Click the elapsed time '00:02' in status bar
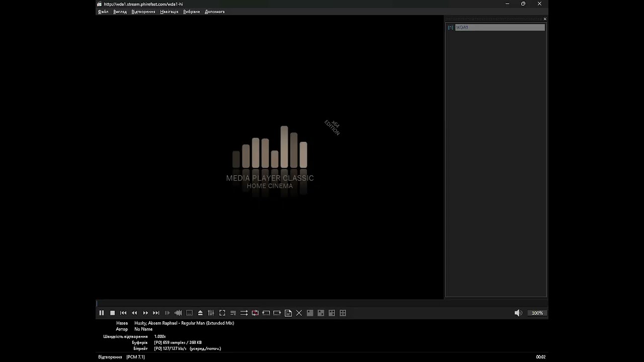The height and width of the screenshot is (362, 644). [541, 357]
